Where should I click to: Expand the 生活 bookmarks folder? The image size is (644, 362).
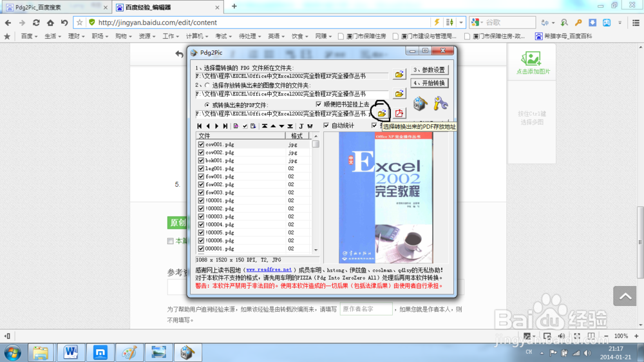click(53, 36)
